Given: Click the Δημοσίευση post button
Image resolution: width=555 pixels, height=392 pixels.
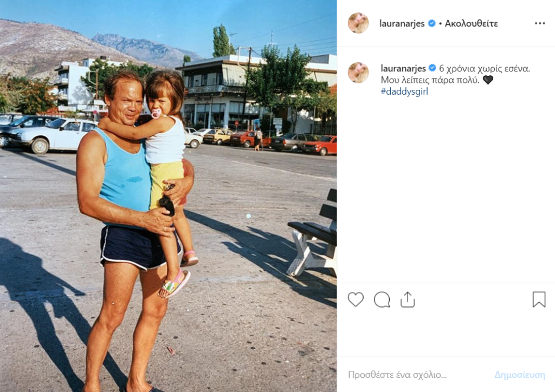Looking at the screenshot, I should point(520,375).
